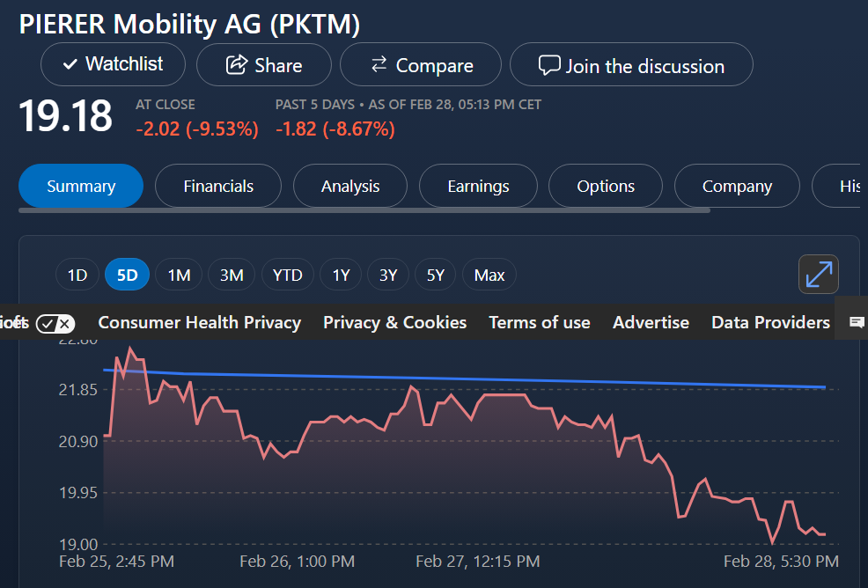Click the discussion speech bubble icon
This screenshot has width=868, height=588.
(x=549, y=65)
